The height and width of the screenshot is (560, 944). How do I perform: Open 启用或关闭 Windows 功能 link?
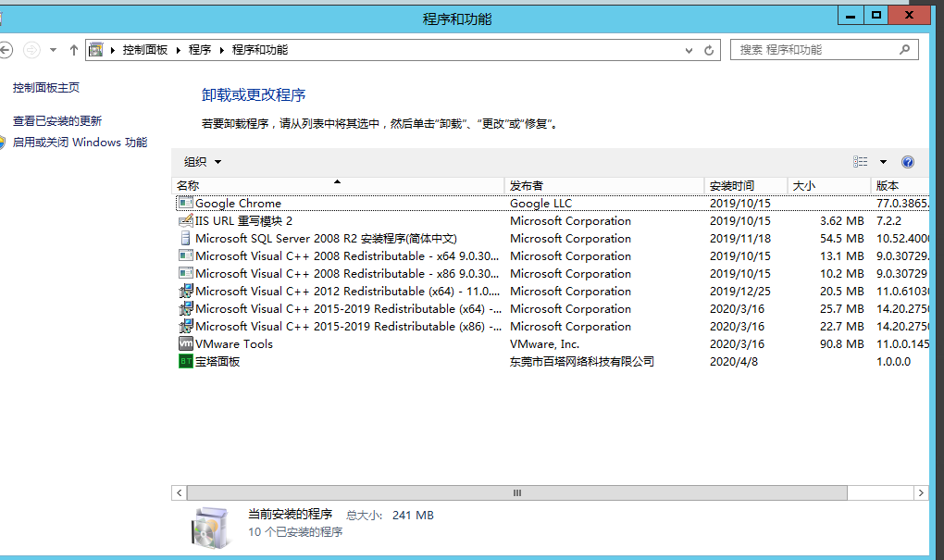(x=81, y=143)
